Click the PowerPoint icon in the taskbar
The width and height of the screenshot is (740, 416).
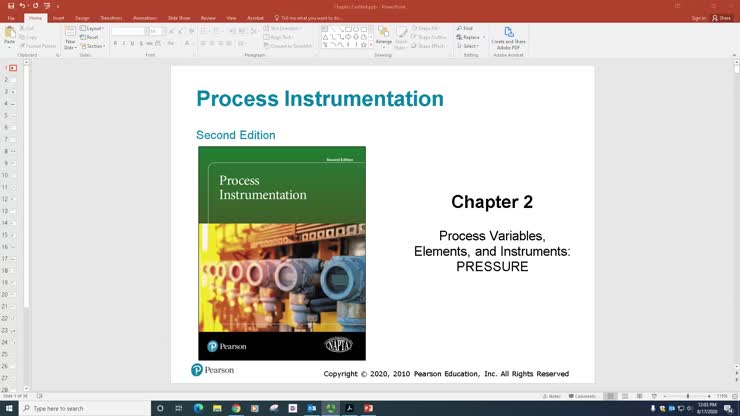(367, 408)
